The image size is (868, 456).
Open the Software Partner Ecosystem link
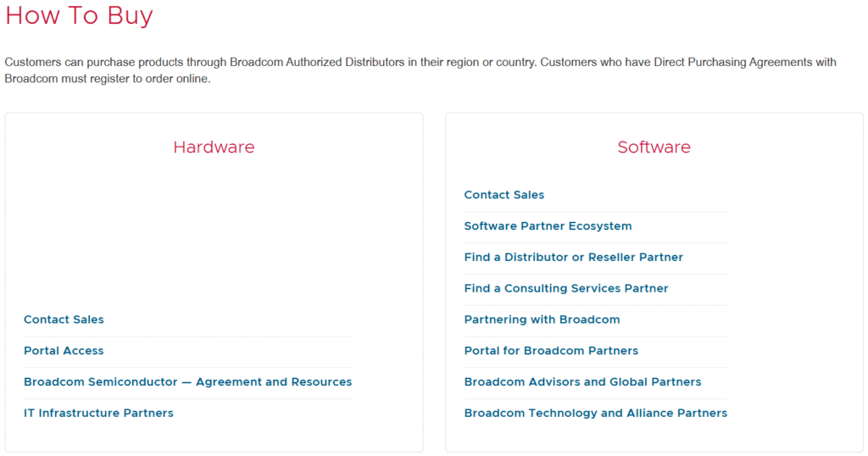click(548, 226)
